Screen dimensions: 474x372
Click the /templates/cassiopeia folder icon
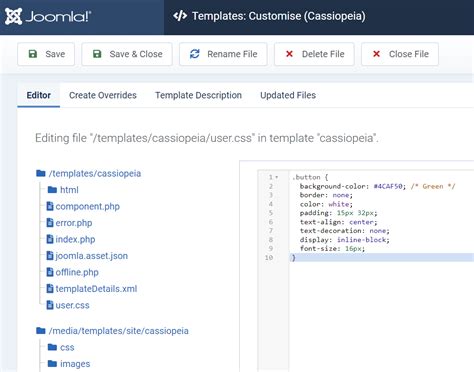point(41,173)
